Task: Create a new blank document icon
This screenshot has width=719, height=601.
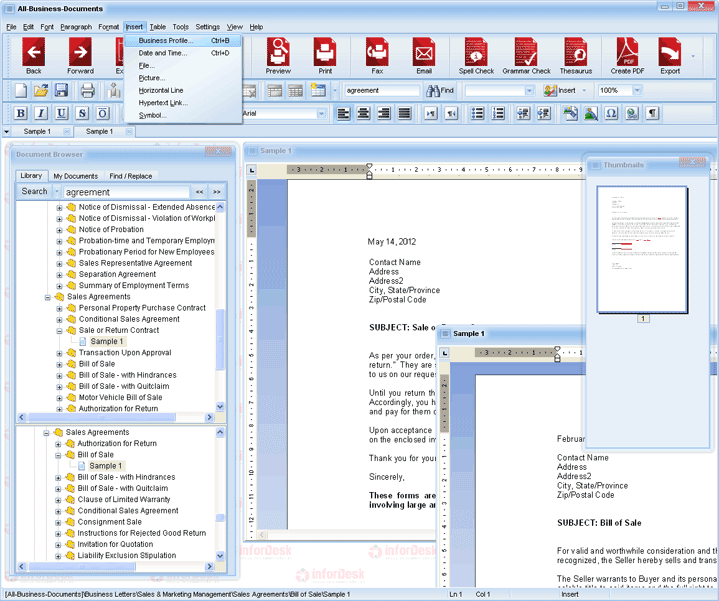Action: (x=21, y=90)
